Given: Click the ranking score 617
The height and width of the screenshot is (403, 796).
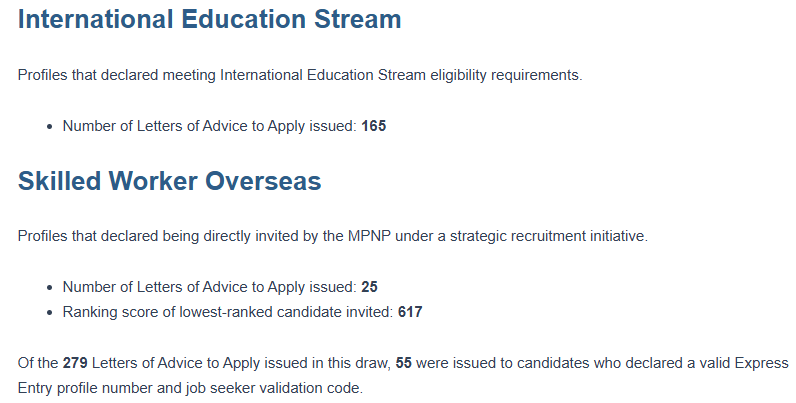Looking at the screenshot, I should pyautogui.click(x=410, y=312).
